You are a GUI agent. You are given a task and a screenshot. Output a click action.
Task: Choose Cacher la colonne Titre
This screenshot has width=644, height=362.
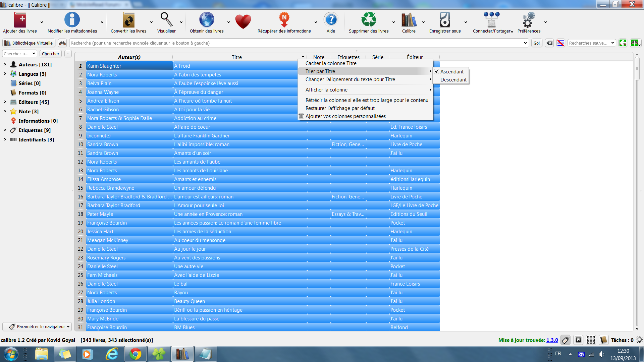(x=366, y=63)
